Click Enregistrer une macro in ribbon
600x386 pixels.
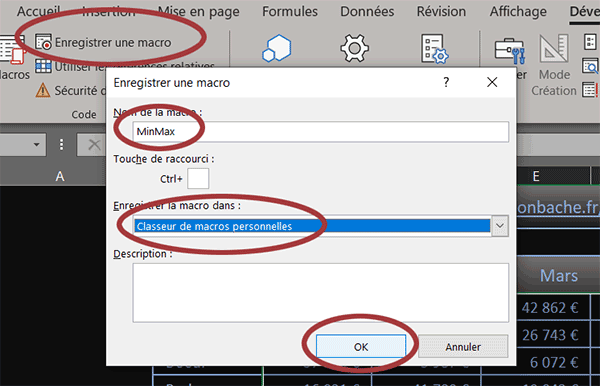(x=103, y=42)
